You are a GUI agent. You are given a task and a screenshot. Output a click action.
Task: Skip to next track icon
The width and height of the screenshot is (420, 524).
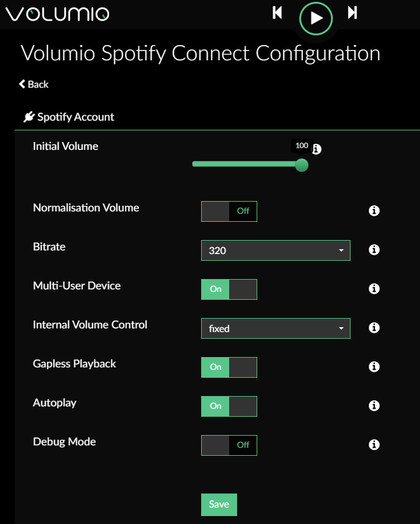352,13
